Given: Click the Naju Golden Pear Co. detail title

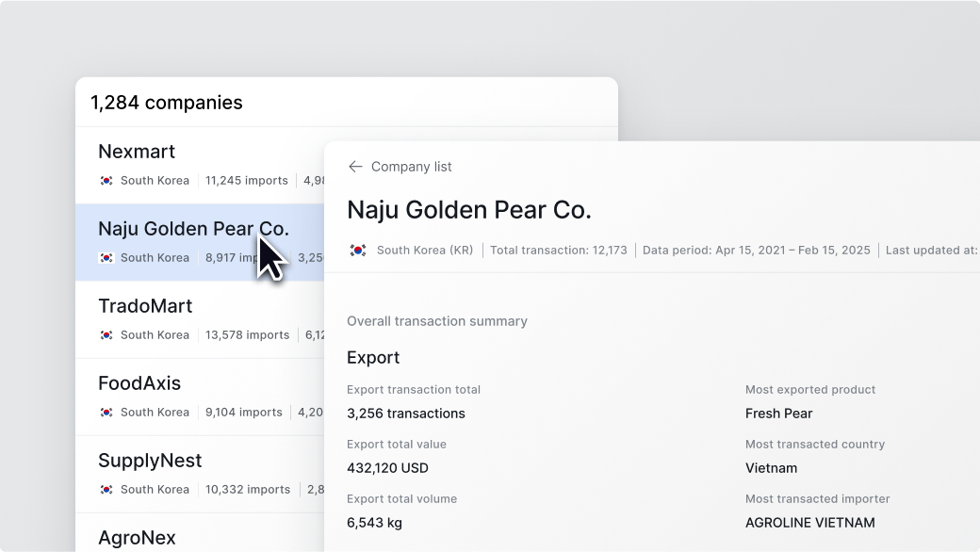Looking at the screenshot, I should tap(468, 210).
